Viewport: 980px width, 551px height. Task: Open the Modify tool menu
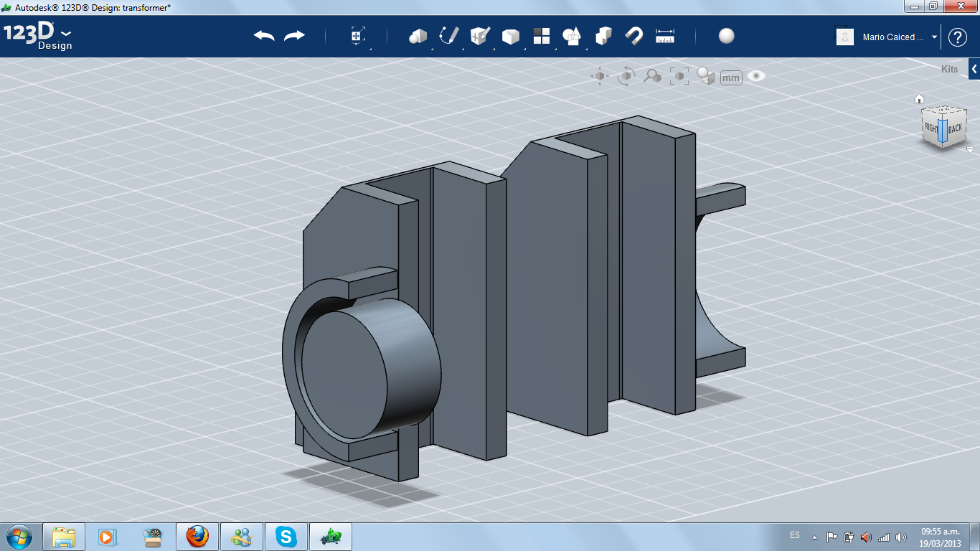511,36
